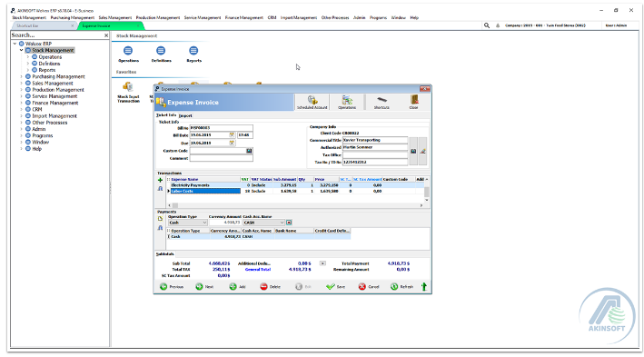Switch to the Import tab in Expense Invoice
Viewport: 644px width, 357px height.
(x=185, y=115)
